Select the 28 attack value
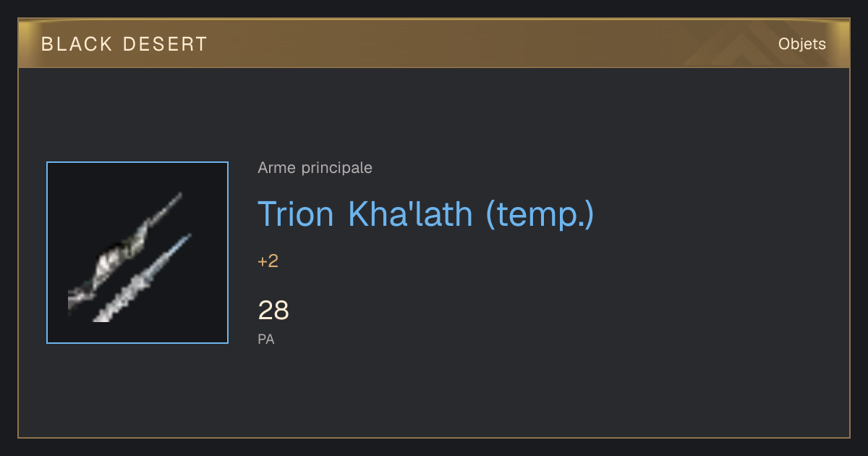The width and height of the screenshot is (868, 456). coord(273,311)
